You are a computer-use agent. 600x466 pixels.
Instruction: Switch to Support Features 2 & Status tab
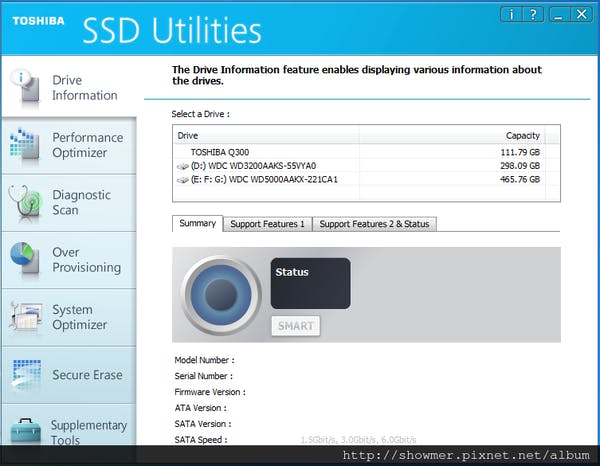click(374, 224)
